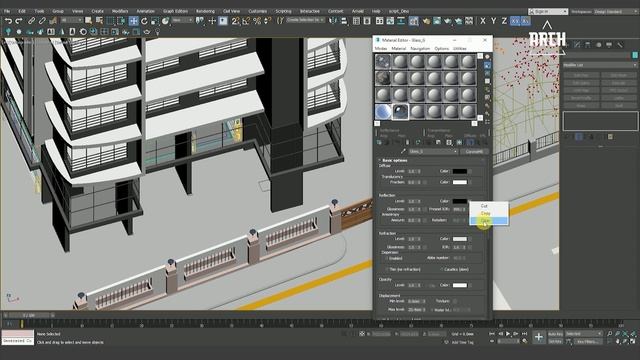
Task: Toggle the Set Key mode button
Action: click(555, 341)
